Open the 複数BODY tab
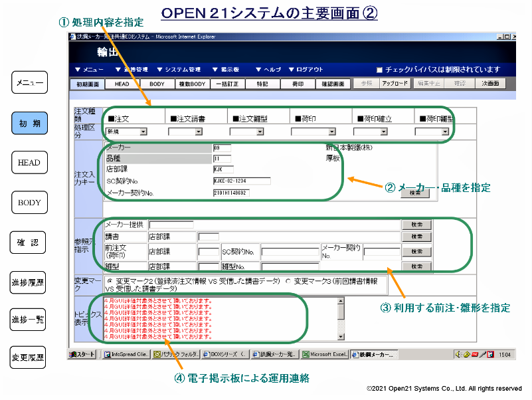 click(x=193, y=84)
